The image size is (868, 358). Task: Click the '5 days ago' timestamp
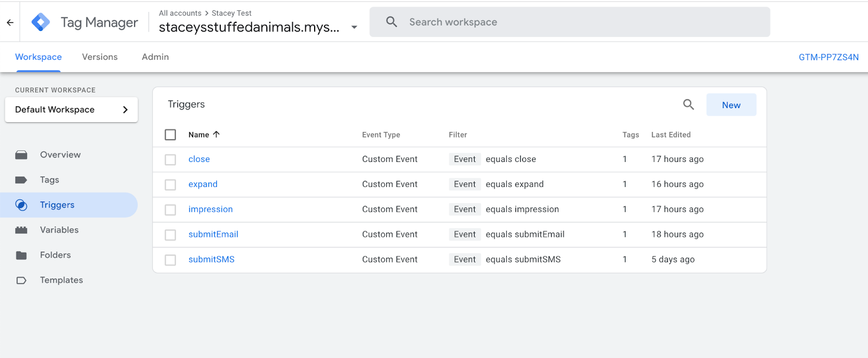click(x=673, y=259)
